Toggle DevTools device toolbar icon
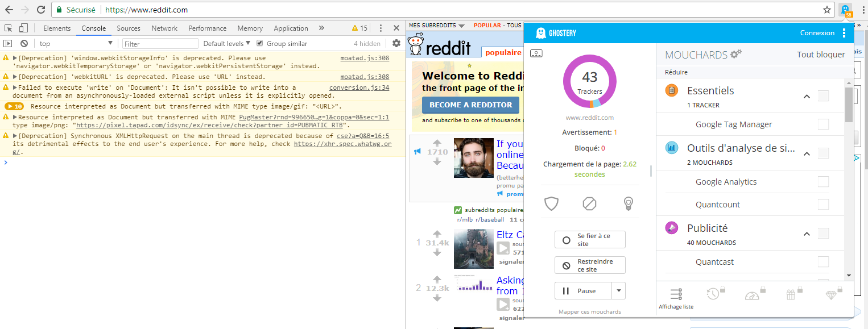Screen dimensions: 868x329 23,28
